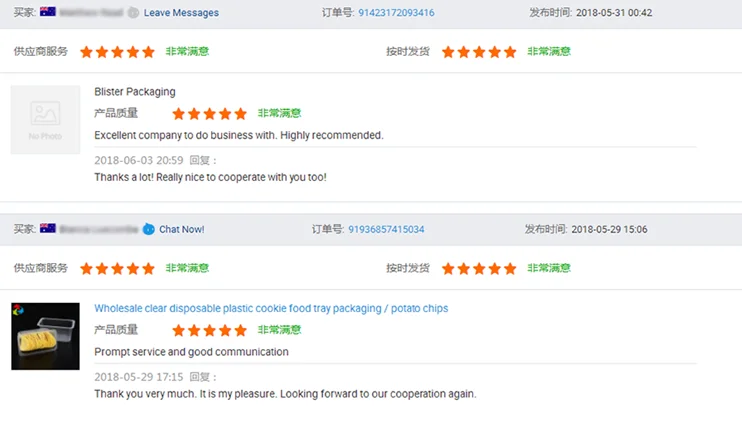This screenshot has width=742, height=444.
Task: Click the on-time shipment stars in the first review
Action: click(479, 52)
